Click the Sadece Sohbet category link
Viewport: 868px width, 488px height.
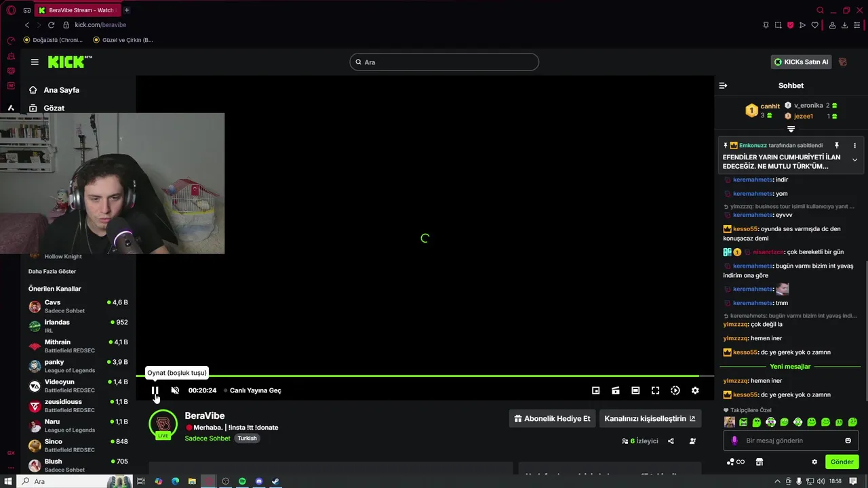point(208,438)
